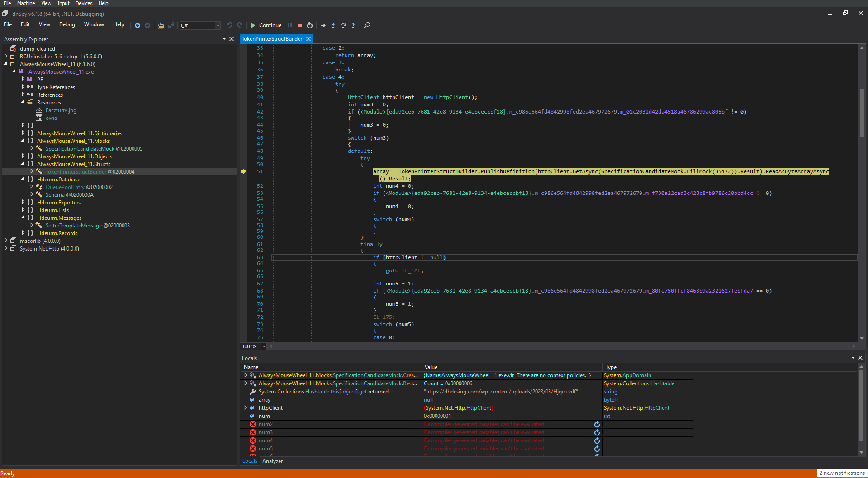This screenshot has width=868, height=478.
Task: Open the Search magnifier tool
Action: 367,25
